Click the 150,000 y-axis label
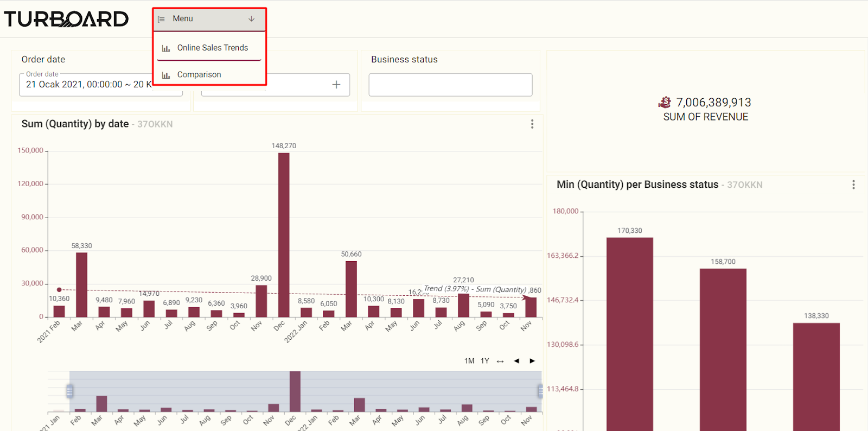 (30, 150)
